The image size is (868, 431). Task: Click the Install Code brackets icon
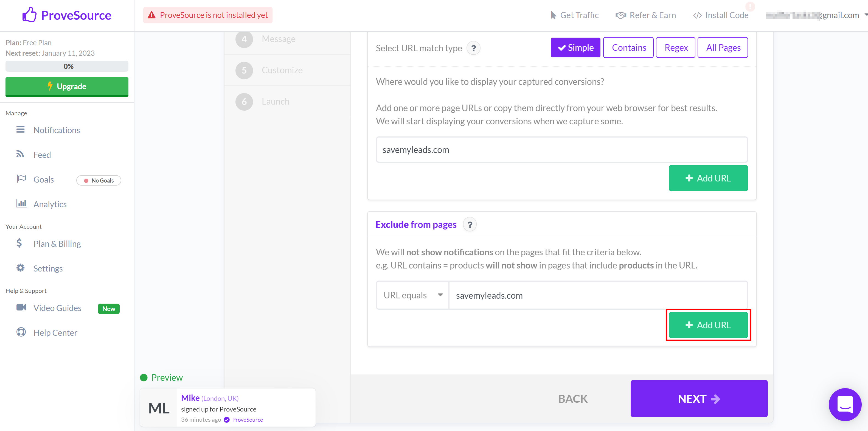697,15
